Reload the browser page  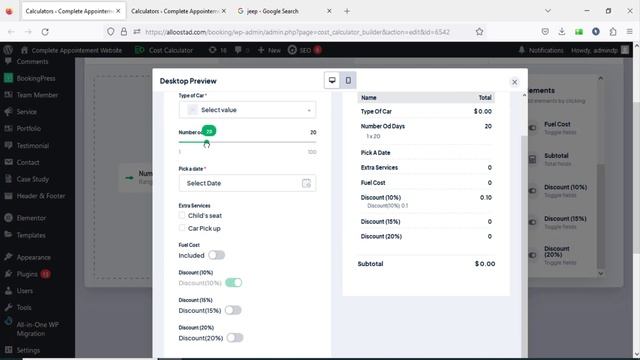click(45, 31)
